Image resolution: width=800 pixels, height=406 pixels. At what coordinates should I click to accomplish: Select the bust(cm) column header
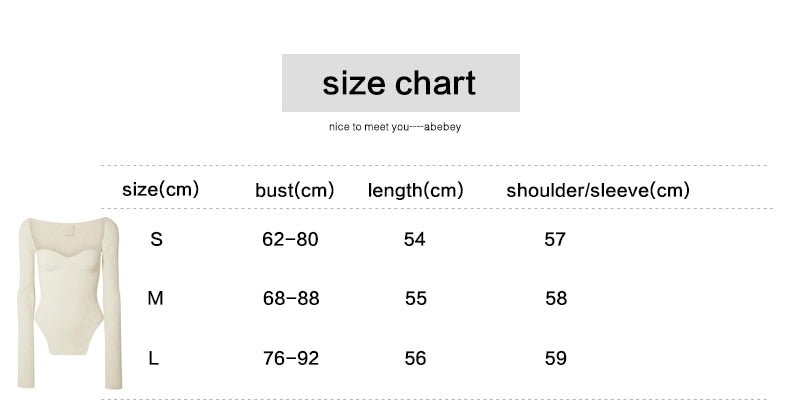tap(295, 190)
